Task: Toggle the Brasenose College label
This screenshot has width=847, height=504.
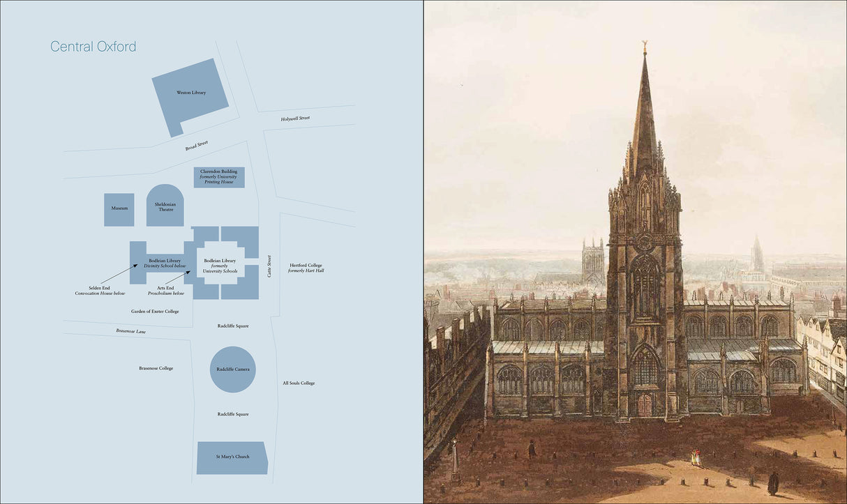Action: click(x=157, y=368)
